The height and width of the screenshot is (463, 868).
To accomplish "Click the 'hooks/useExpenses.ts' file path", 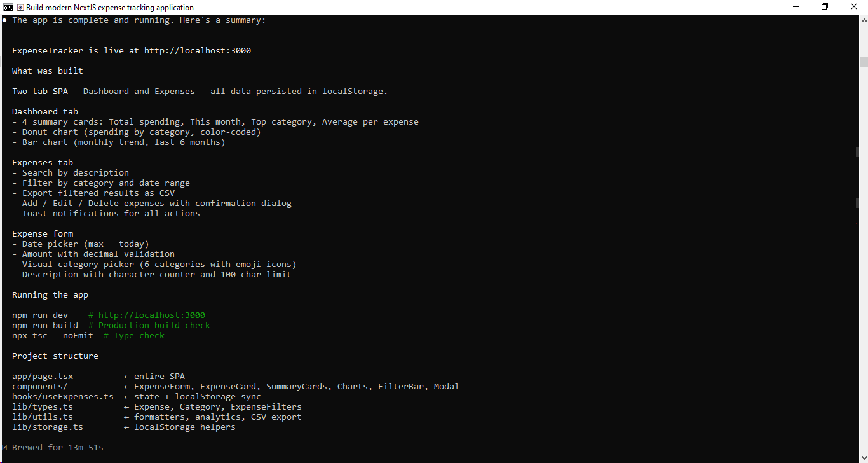I will pos(63,397).
